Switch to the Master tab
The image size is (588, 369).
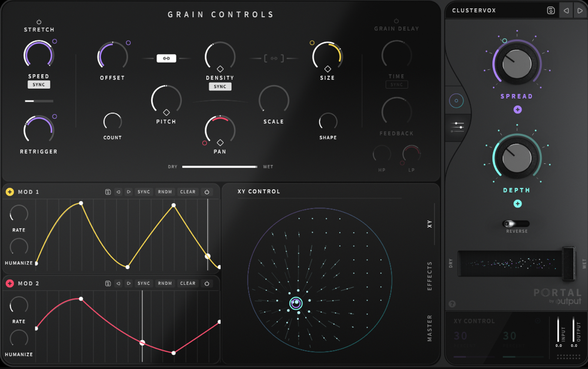(429, 328)
